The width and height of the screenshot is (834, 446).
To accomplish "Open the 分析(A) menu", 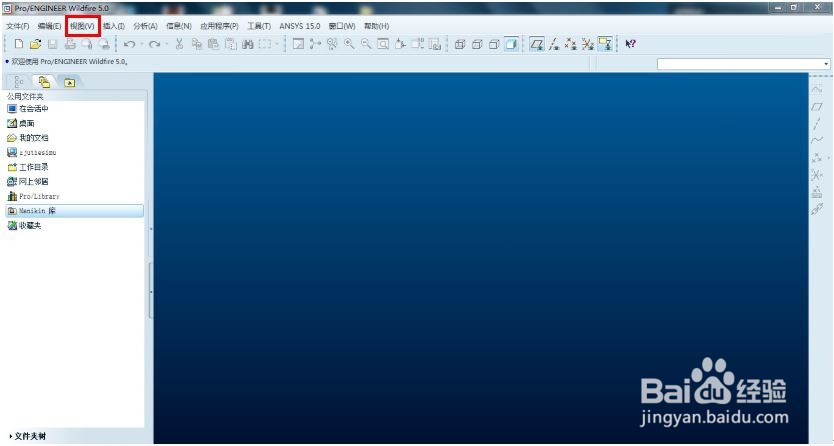I will click(145, 26).
